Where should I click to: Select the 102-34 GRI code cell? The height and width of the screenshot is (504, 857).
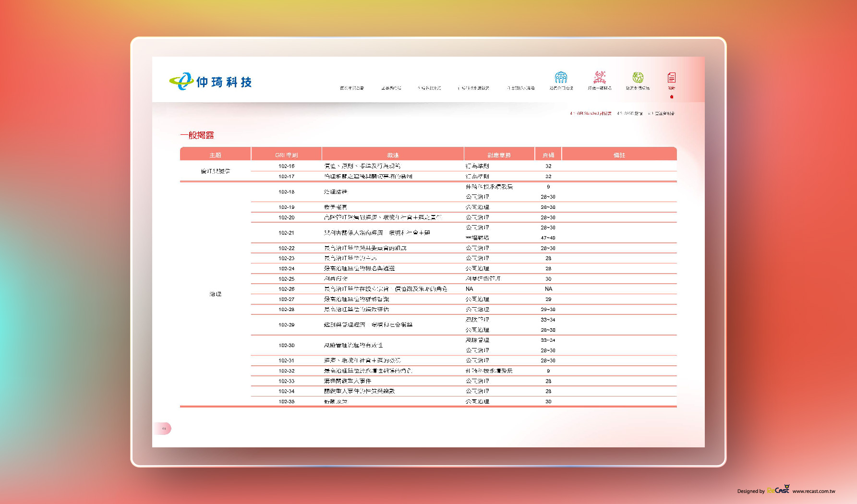[287, 391]
